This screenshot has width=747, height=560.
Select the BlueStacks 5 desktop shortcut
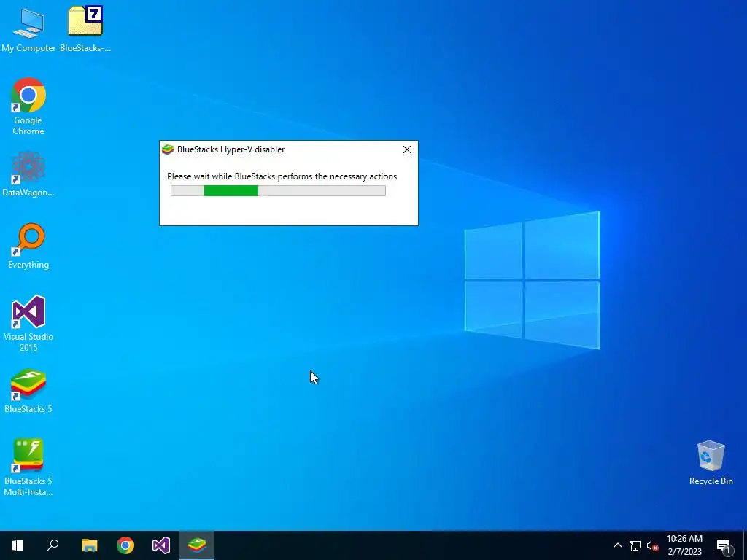pyautogui.click(x=28, y=391)
